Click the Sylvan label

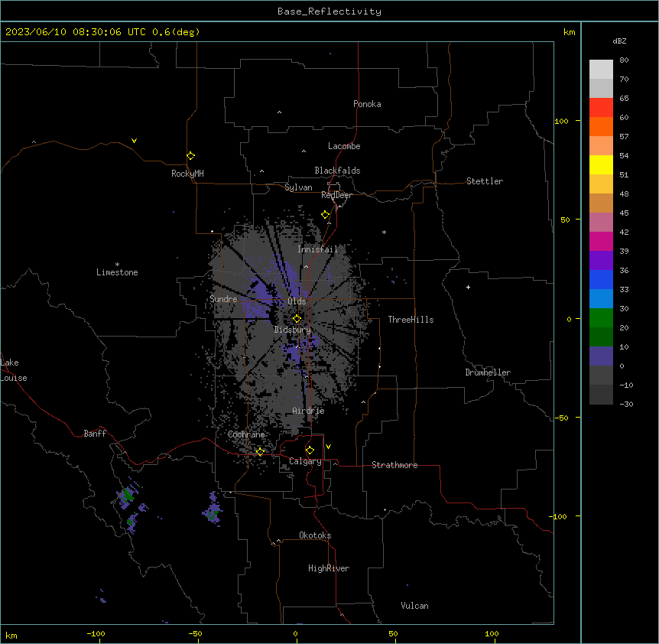(x=298, y=187)
